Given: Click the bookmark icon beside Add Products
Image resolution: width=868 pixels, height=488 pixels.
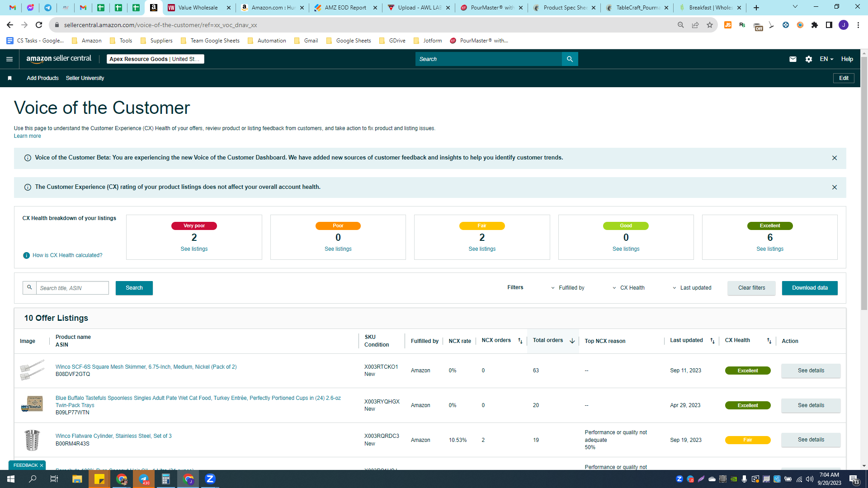Looking at the screenshot, I should tap(9, 78).
